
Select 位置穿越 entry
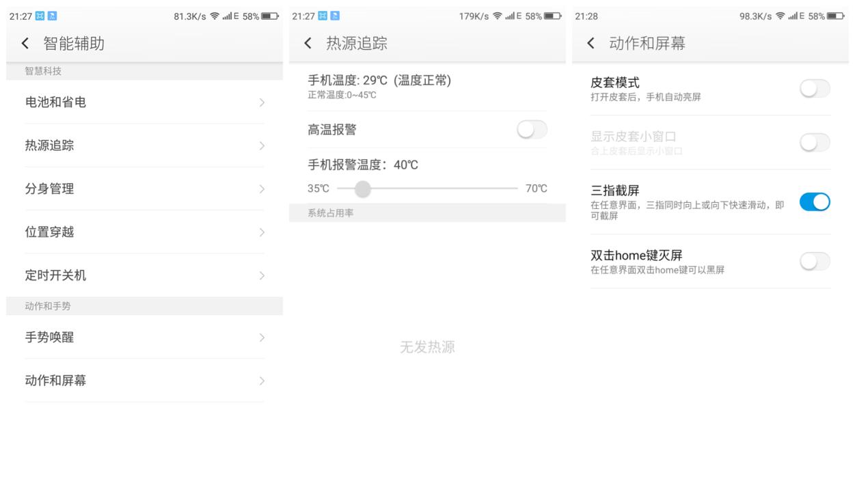coord(144,232)
